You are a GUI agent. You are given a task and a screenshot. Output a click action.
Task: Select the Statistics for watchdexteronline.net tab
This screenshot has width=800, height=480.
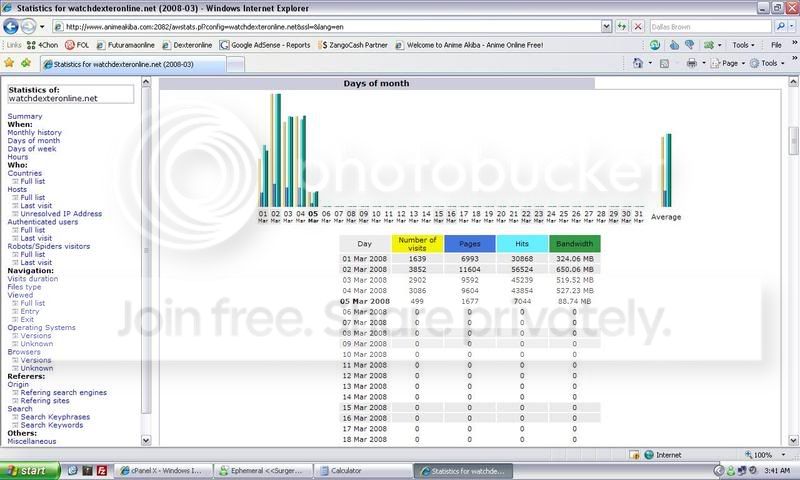[x=133, y=64]
